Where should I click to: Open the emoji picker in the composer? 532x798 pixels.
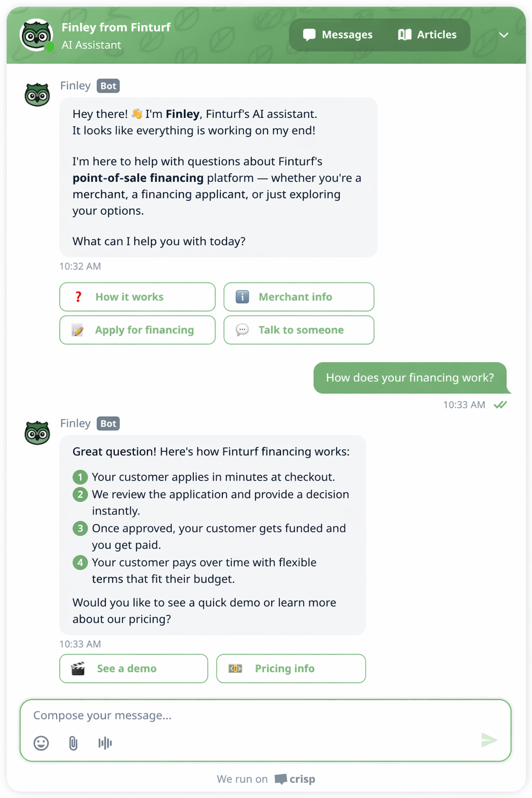[x=41, y=743]
